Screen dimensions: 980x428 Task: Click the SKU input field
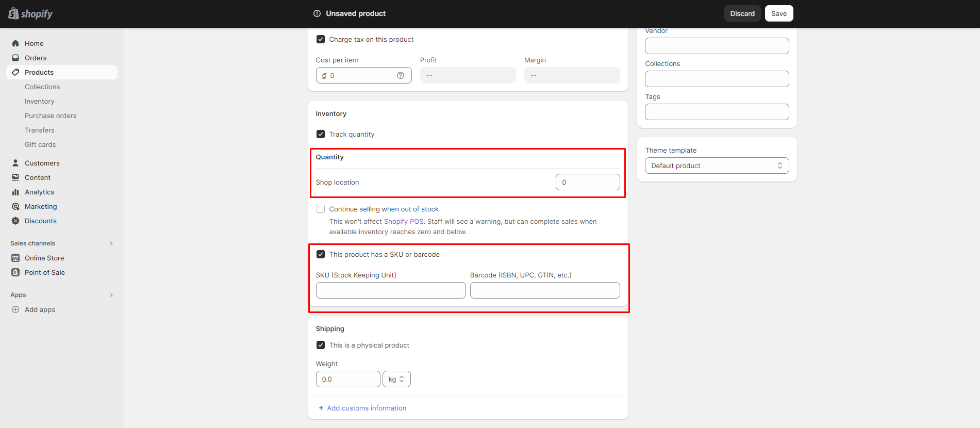pyautogui.click(x=391, y=290)
